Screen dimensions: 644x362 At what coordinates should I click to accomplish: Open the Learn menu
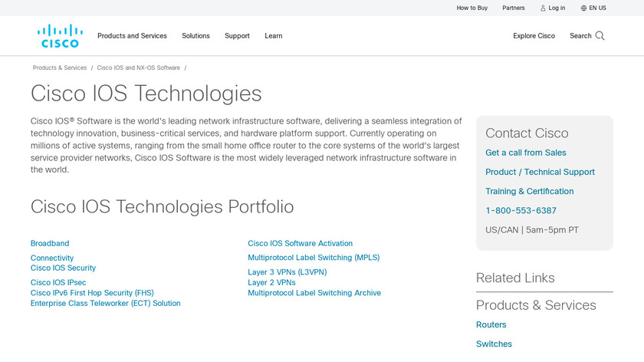274,36
